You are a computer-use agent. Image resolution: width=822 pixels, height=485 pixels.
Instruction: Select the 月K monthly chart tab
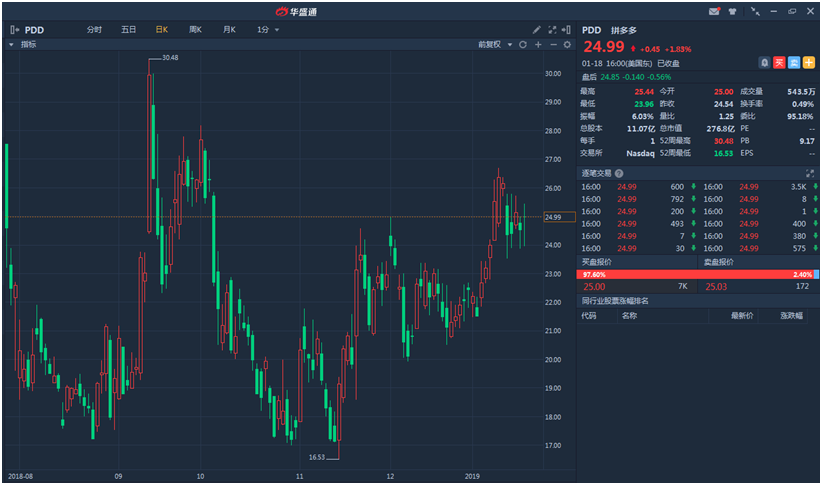[229, 30]
